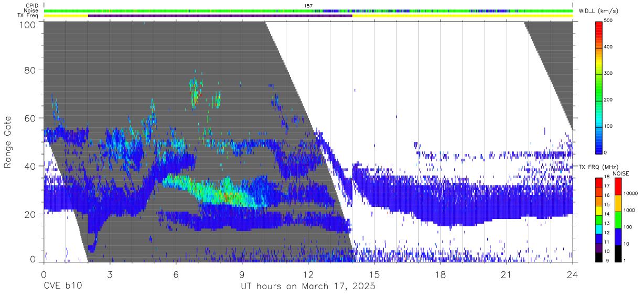This screenshot has height=297, width=644.
Task: Click the green swatch in the NOISE legend
Action: coord(618,219)
